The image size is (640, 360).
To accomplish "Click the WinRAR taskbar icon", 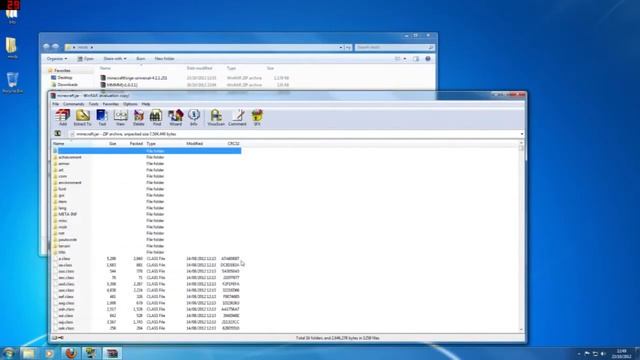I will 112,353.
